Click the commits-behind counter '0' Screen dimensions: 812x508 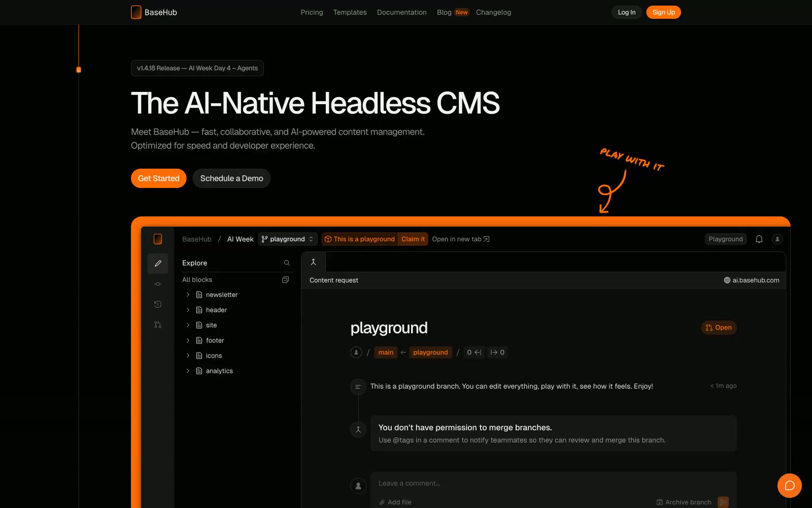point(474,353)
